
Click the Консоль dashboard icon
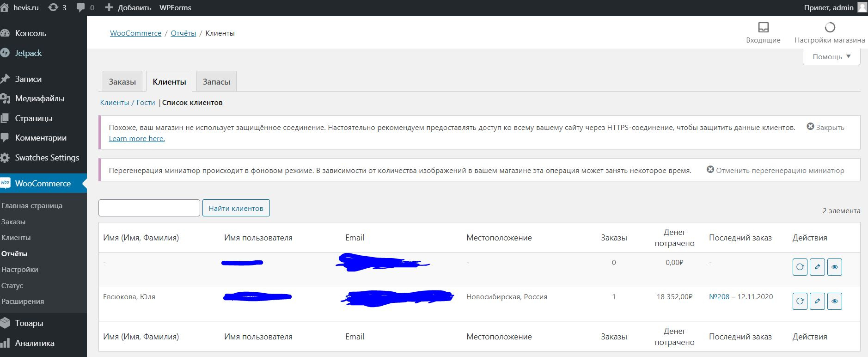pos(5,33)
